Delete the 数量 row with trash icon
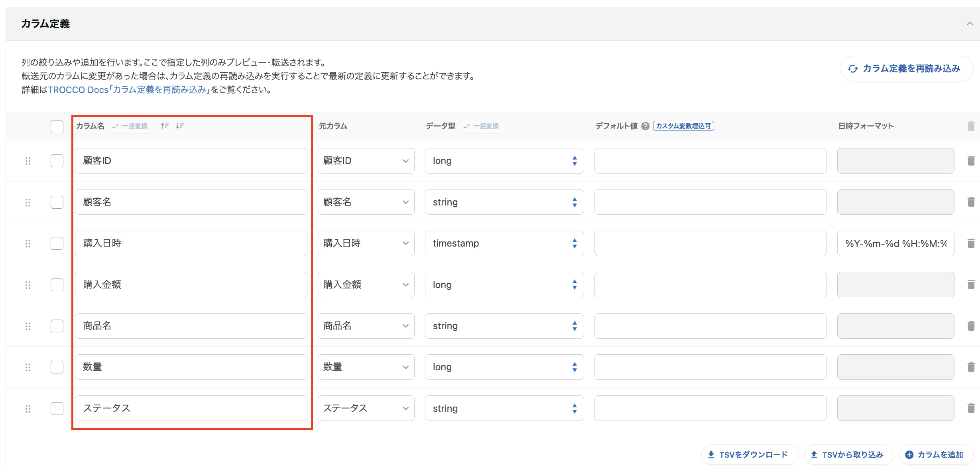980x470 pixels. (x=971, y=367)
